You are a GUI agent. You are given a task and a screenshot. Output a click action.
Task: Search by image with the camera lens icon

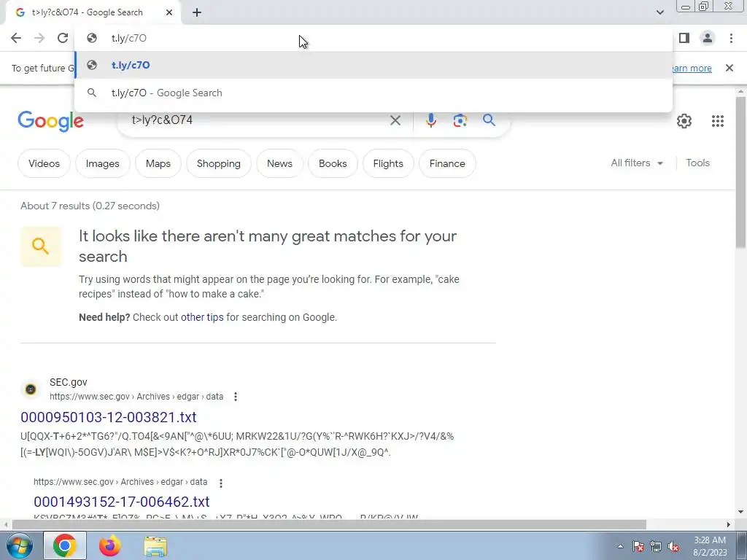click(460, 120)
